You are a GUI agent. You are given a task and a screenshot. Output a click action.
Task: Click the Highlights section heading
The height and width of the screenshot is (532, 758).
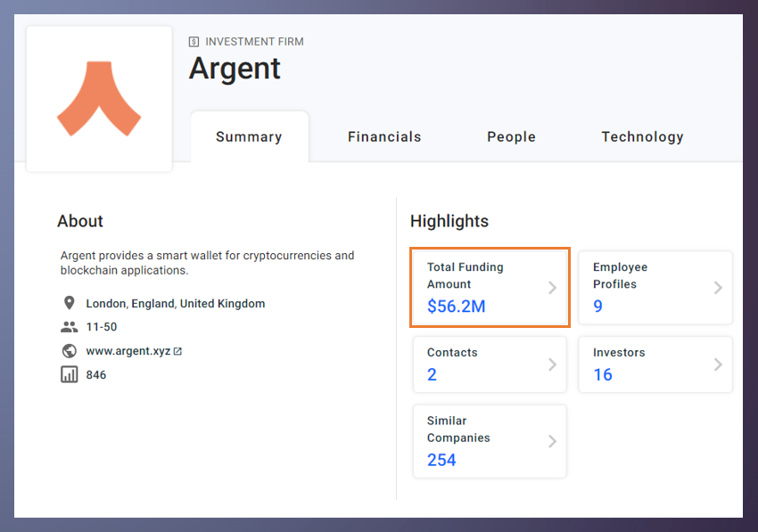[x=449, y=221]
